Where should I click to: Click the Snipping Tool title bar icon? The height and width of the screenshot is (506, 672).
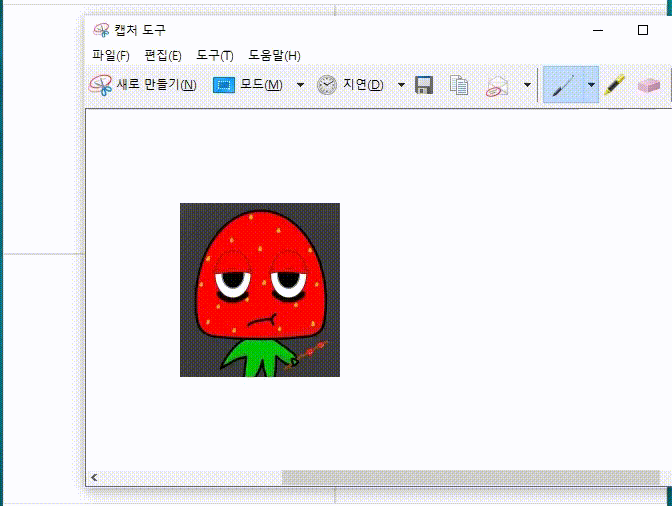(102, 30)
